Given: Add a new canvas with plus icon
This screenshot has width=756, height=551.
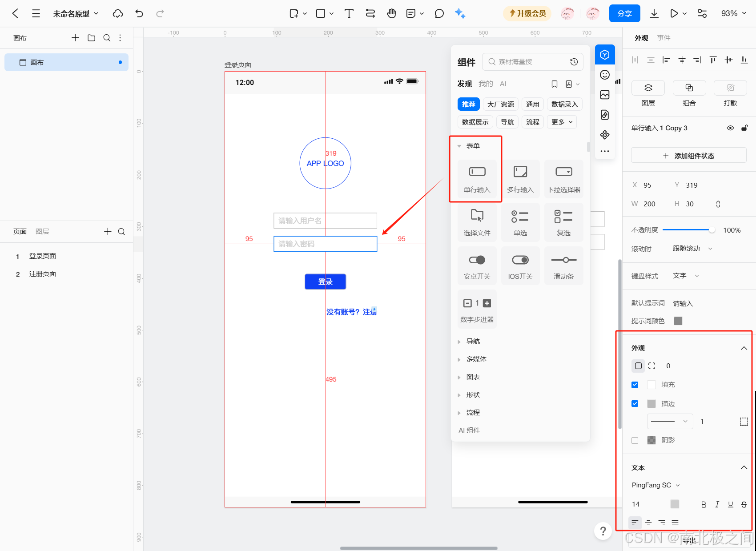Looking at the screenshot, I should [75, 38].
